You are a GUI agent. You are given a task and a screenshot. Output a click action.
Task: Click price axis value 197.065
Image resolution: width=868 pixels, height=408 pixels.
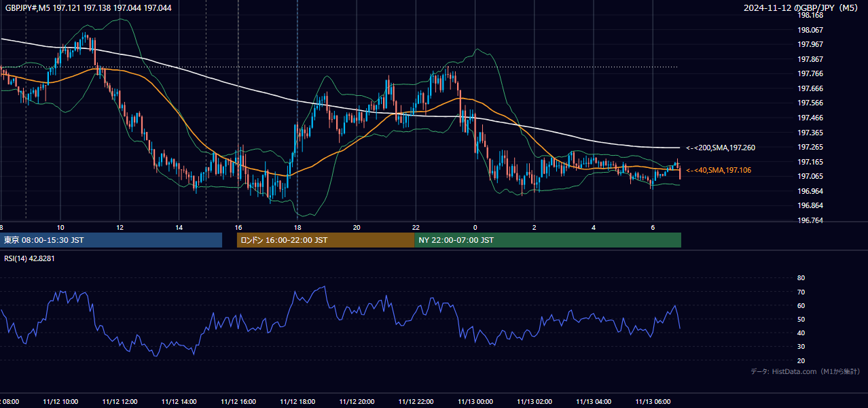(810, 176)
